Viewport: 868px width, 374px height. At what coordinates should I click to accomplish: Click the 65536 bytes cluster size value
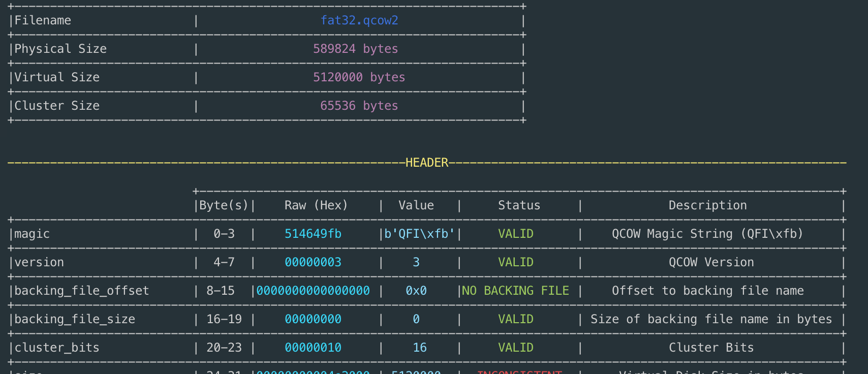point(359,106)
